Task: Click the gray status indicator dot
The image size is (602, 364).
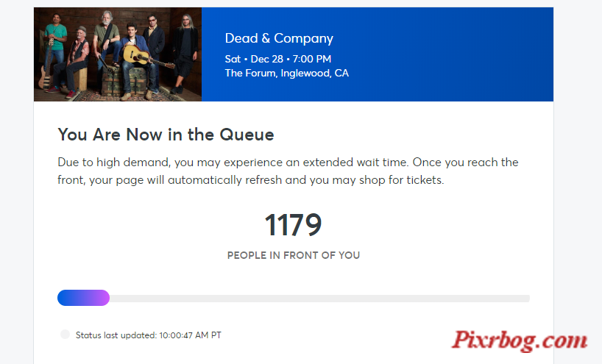Action: point(65,335)
